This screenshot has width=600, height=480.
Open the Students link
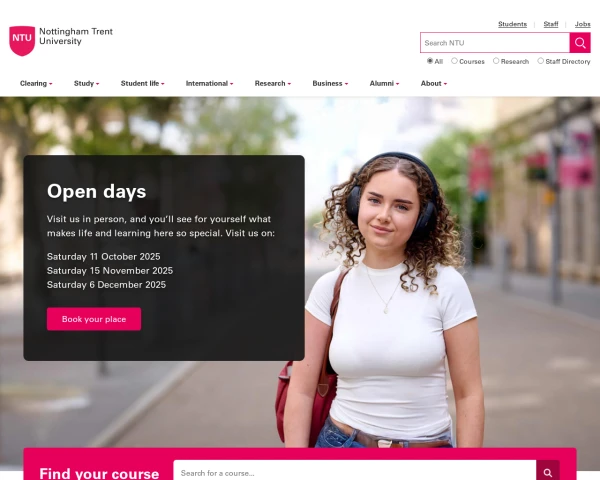pos(512,24)
